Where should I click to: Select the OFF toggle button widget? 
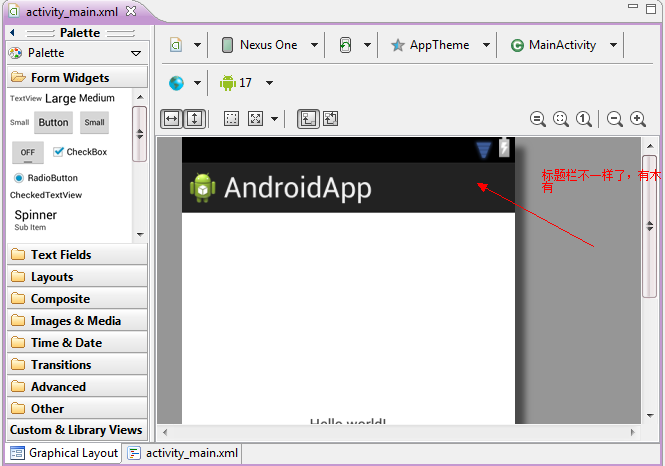point(28,152)
